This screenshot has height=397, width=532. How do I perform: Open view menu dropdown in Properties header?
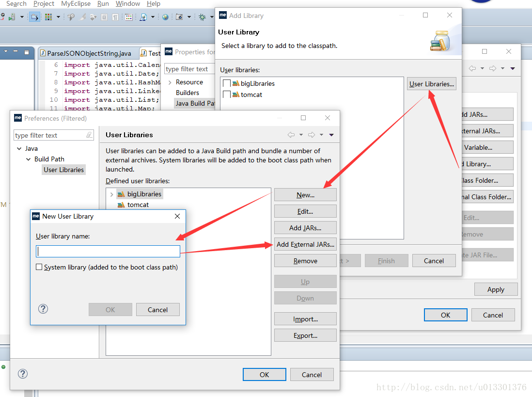[x=513, y=68]
